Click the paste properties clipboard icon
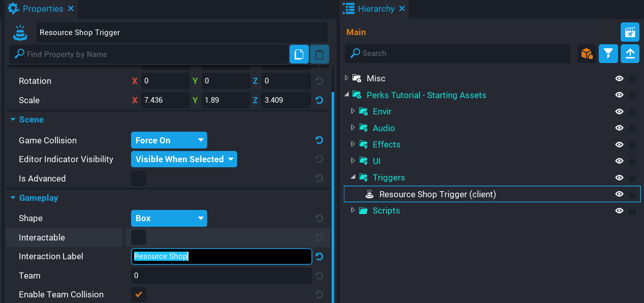644x303 pixels. [x=319, y=54]
